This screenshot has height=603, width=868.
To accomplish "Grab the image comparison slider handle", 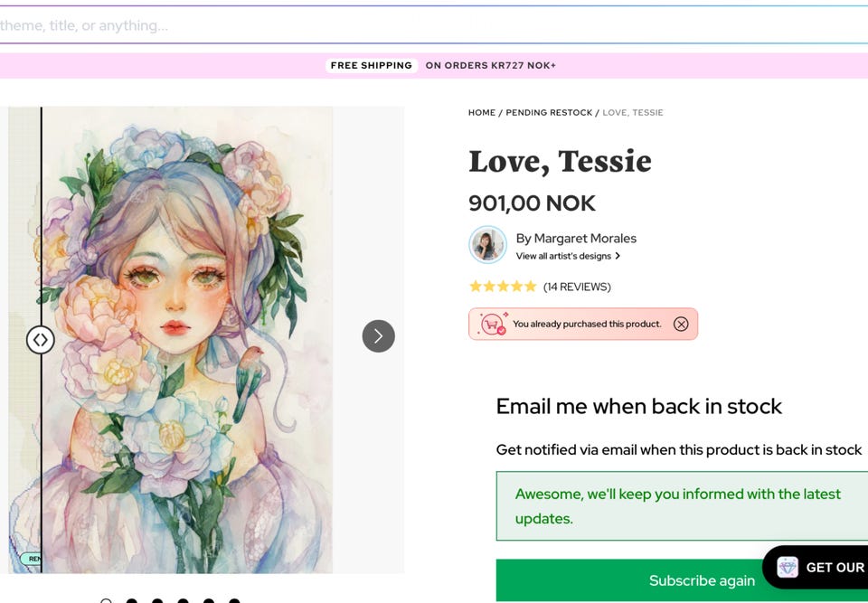I will (x=40, y=340).
